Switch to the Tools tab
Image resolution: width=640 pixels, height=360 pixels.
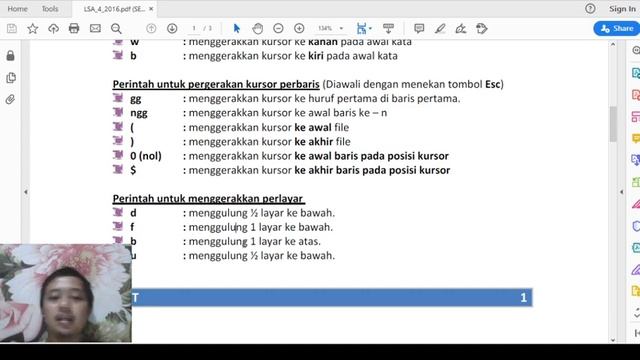point(50,9)
